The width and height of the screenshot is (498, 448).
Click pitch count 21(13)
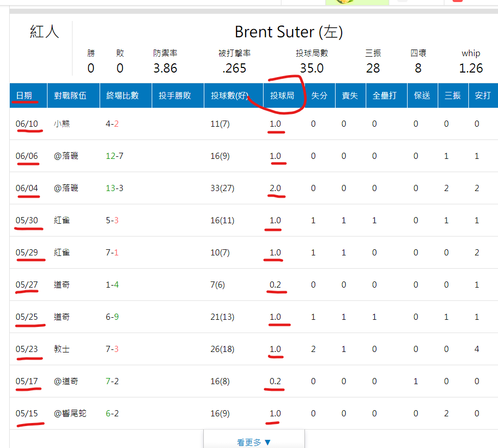point(222,317)
